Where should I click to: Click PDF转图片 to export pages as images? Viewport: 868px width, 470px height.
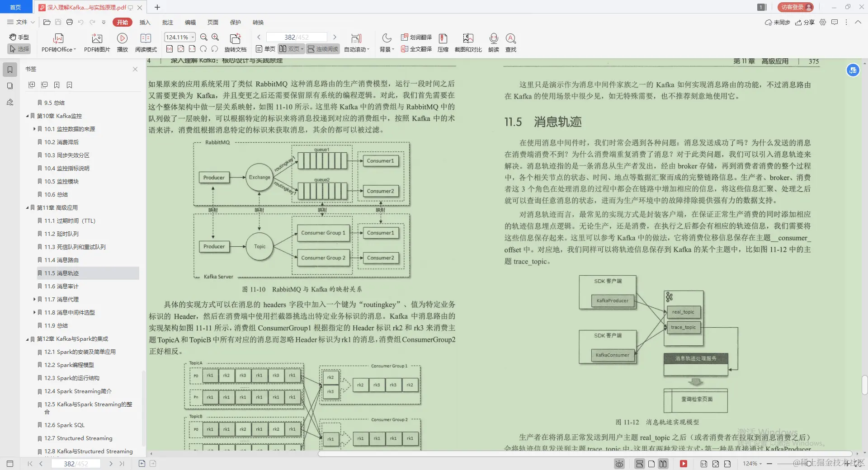point(96,42)
